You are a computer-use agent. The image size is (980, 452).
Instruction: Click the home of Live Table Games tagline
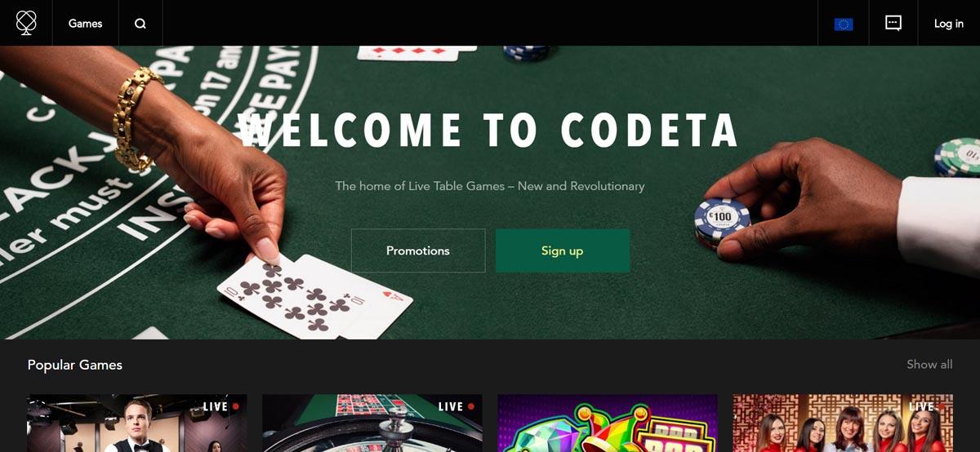click(x=490, y=186)
